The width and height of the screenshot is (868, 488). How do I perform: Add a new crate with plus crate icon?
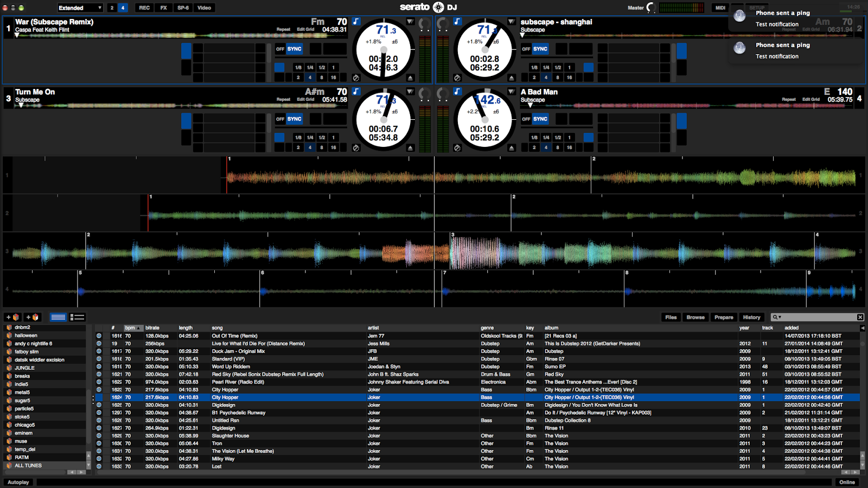(x=13, y=317)
